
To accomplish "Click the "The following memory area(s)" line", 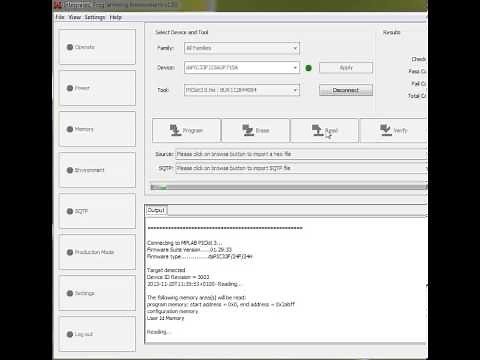I will 196,297.
